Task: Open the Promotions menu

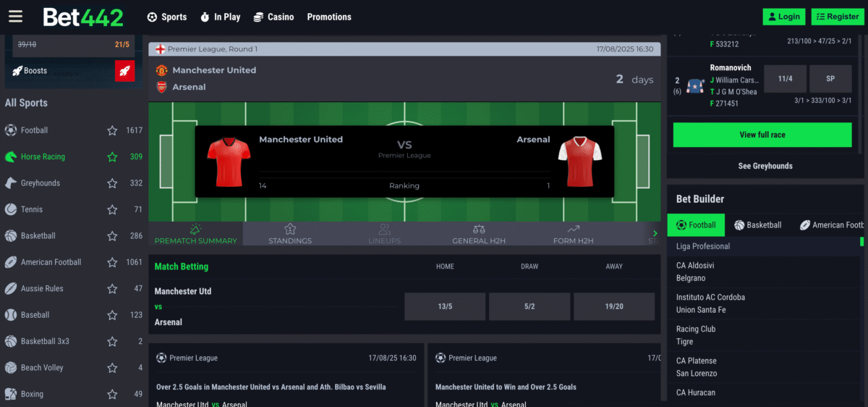Action: pos(329,17)
